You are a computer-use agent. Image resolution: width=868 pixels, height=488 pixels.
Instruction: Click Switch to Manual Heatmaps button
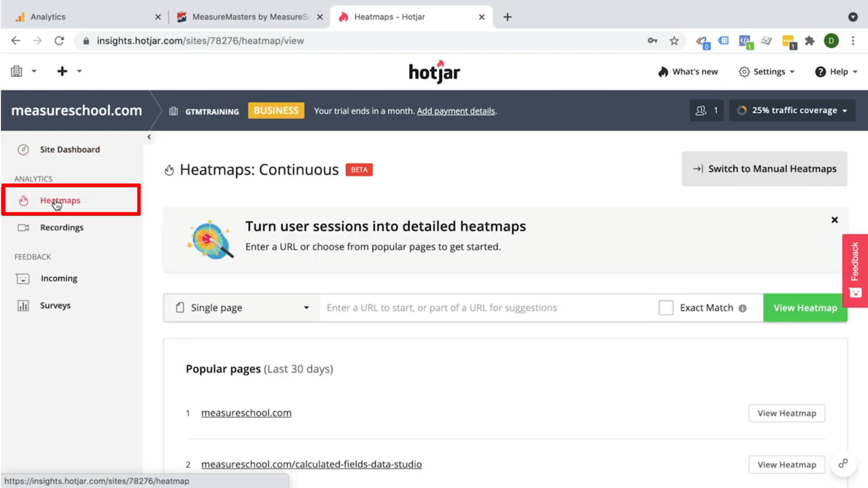tap(764, 169)
